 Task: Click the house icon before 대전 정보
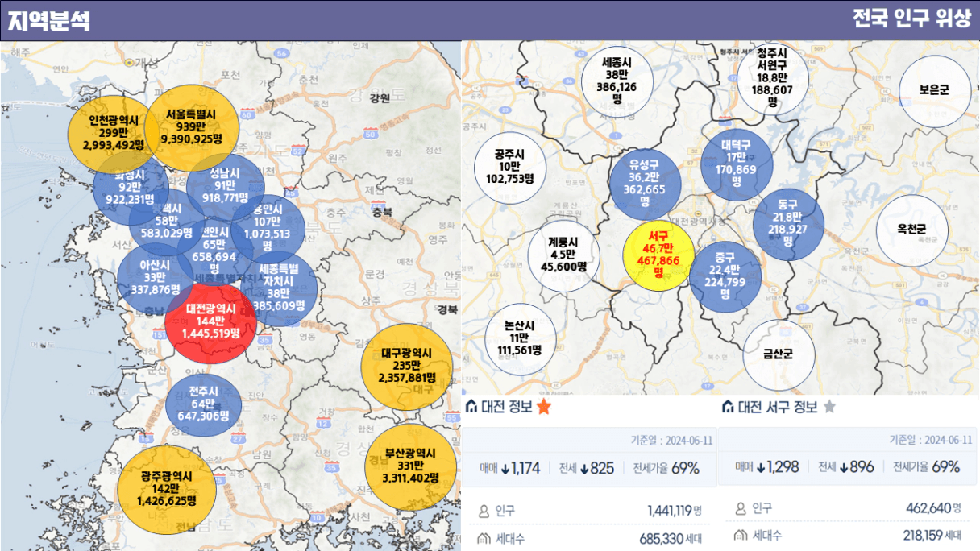pos(471,407)
